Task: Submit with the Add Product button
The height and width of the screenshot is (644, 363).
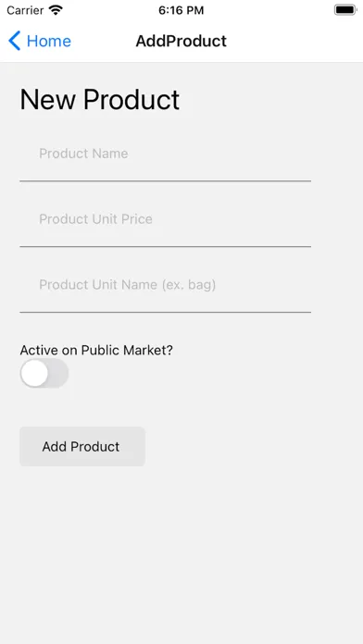Action: (82, 446)
